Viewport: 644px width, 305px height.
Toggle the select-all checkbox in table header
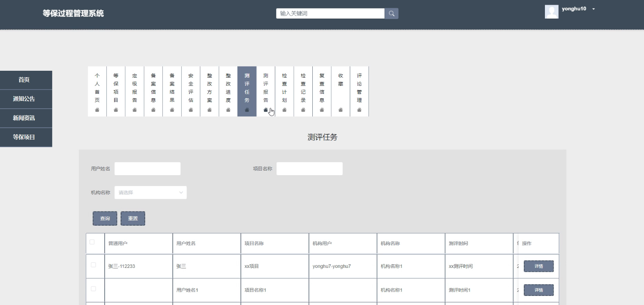pos(92,242)
